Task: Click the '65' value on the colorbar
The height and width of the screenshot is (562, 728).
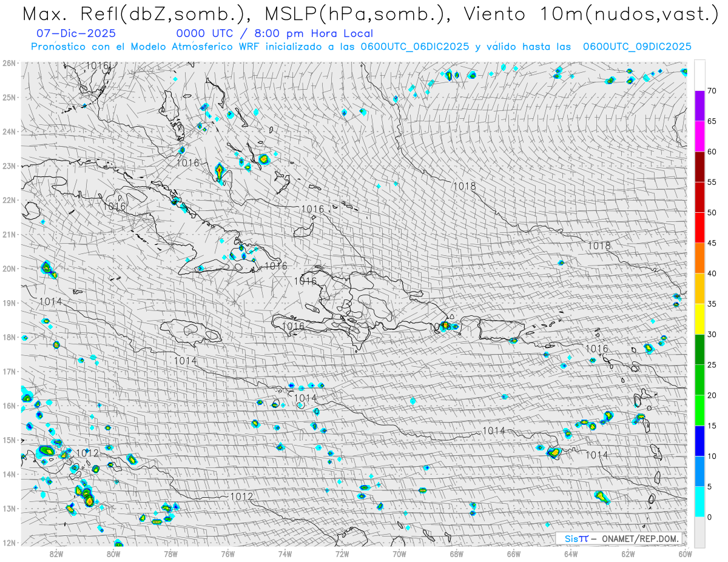Action: pos(712,121)
